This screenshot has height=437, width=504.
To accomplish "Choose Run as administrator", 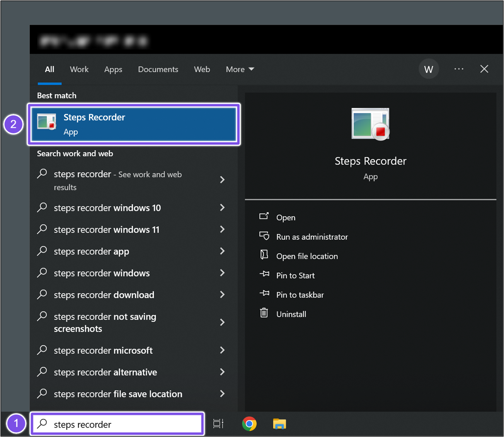I will 312,237.
